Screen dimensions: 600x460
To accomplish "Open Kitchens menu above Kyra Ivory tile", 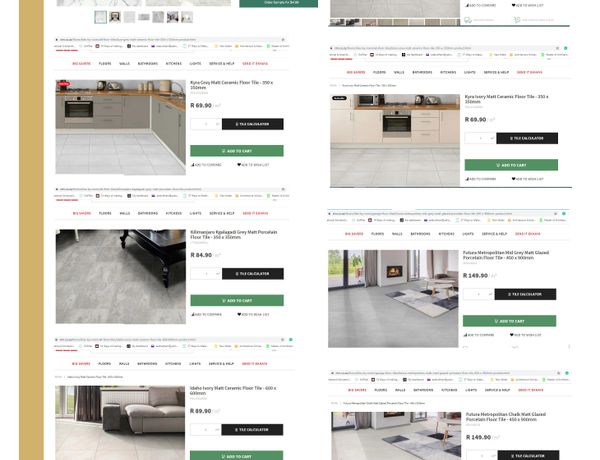I will 448,72.
